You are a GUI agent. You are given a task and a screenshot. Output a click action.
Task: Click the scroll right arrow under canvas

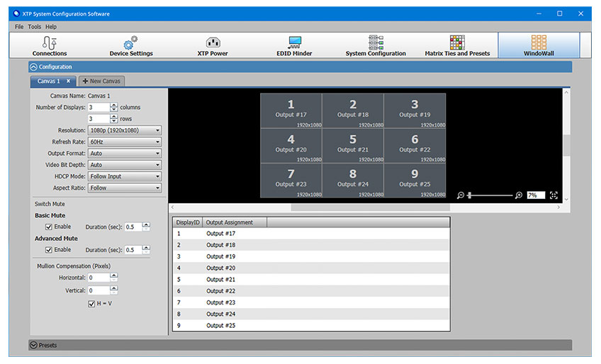tap(558, 207)
